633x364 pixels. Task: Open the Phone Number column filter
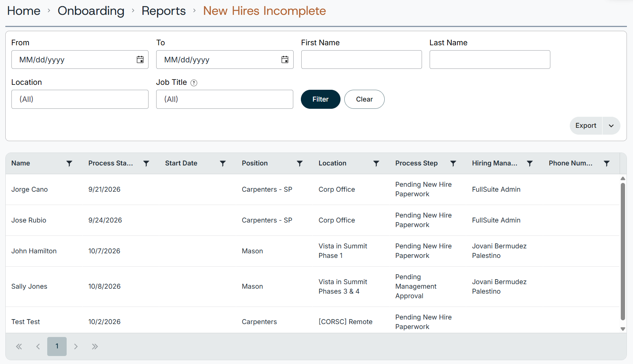coord(607,163)
